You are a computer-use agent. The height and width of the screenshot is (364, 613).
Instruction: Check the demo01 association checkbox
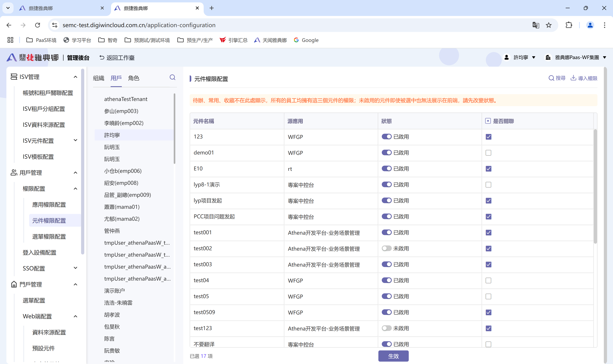(x=488, y=153)
